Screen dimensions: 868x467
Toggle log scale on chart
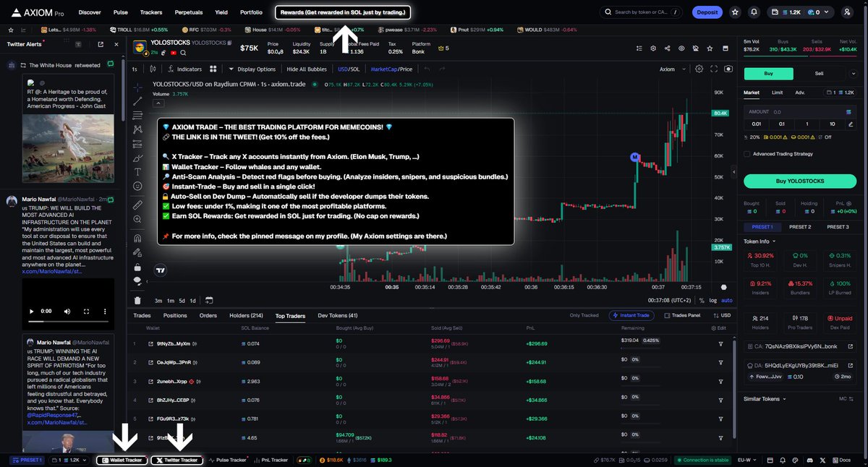pos(714,300)
